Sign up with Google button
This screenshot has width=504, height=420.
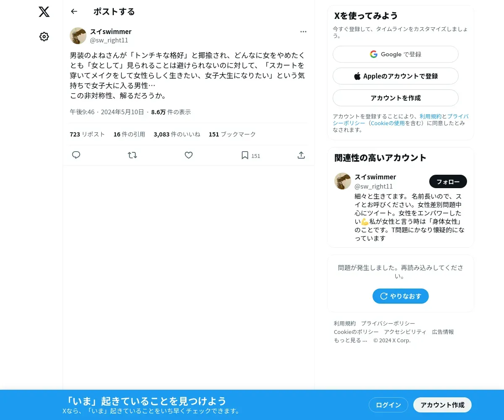point(396,54)
